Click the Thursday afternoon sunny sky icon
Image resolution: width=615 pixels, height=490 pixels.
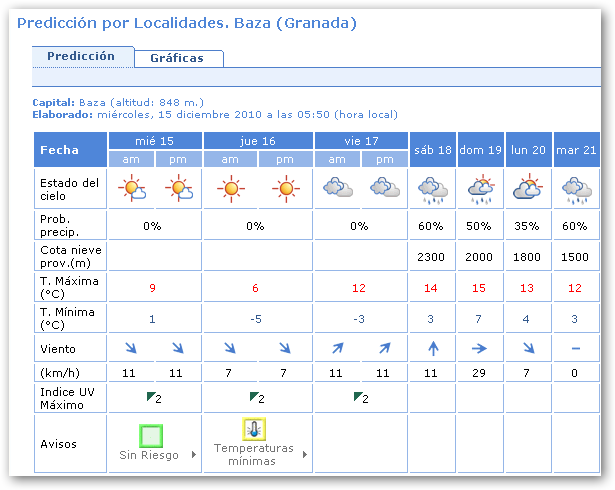click(x=286, y=188)
